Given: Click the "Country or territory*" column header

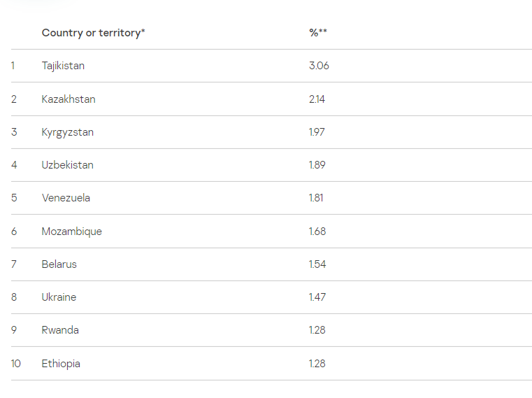Looking at the screenshot, I should pos(93,33).
